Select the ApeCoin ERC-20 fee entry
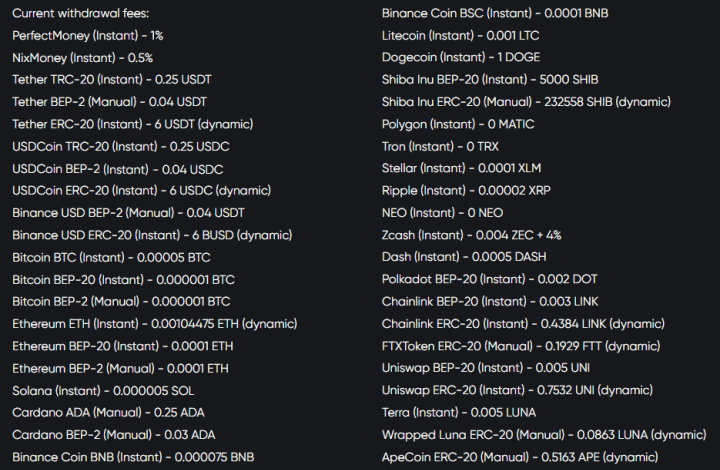Image resolution: width=720 pixels, height=470 pixels. pos(519,457)
